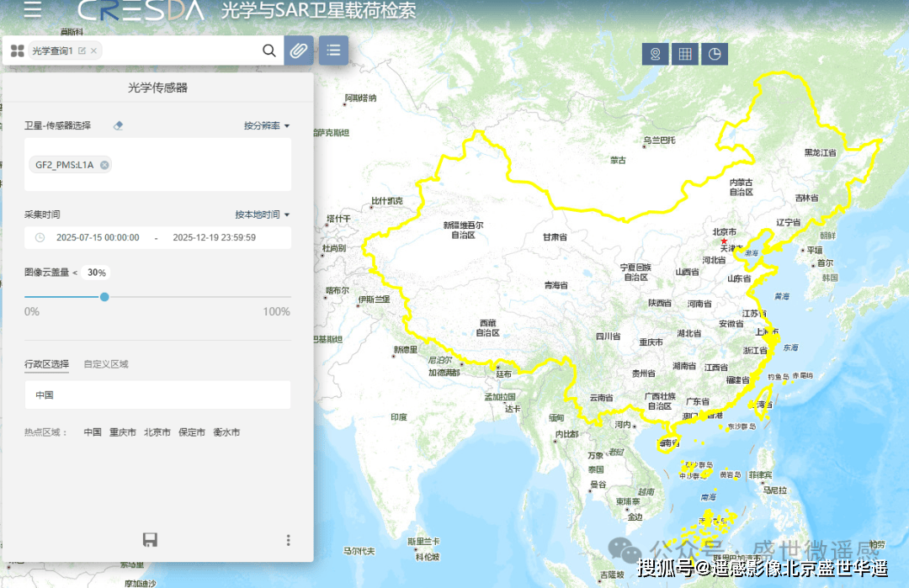Remove the GF2_PMS:L1A sensor tag
The width and height of the screenshot is (909, 588).
(x=104, y=165)
